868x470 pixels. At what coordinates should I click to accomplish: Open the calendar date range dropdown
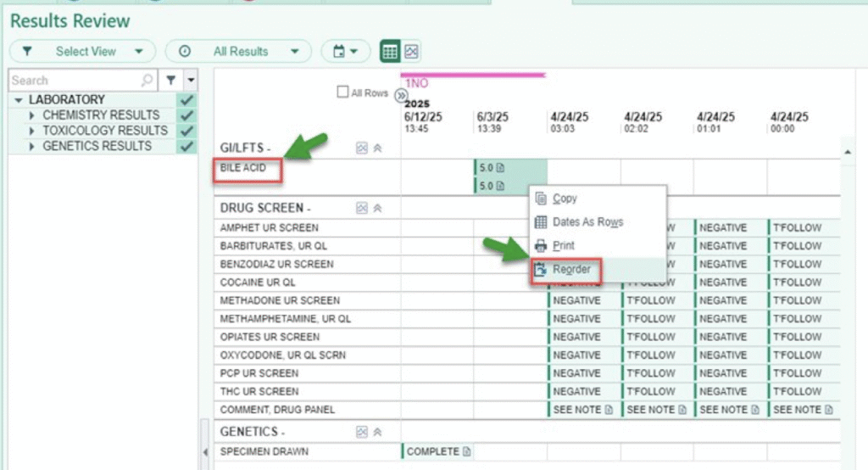click(x=345, y=52)
